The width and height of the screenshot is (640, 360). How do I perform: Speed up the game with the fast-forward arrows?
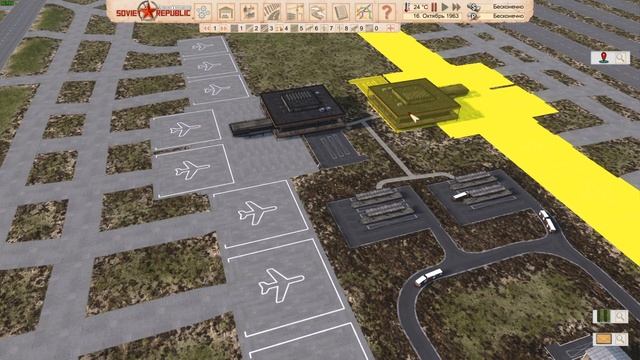[457, 7]
